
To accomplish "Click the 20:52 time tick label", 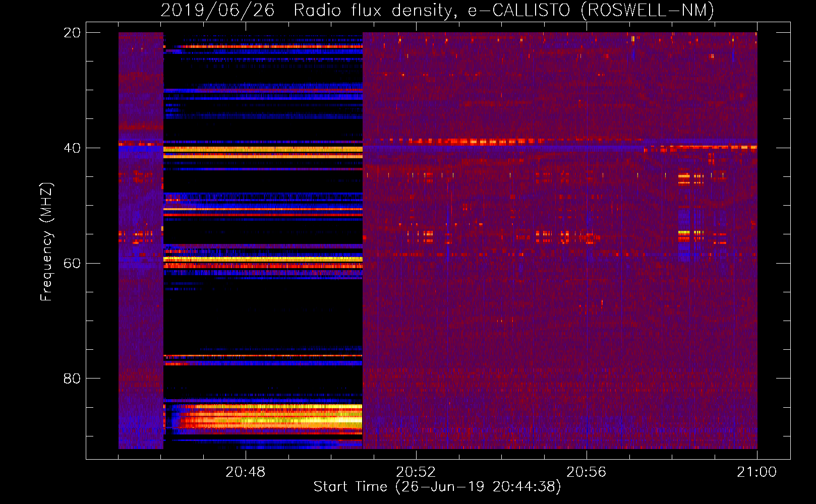I will click(416, 472).
